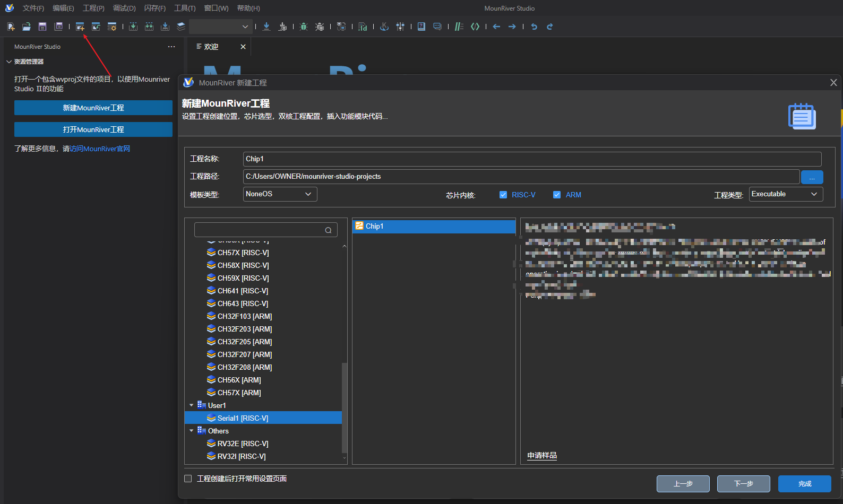Viewport: 843px width, 504px height.
Task: Open the 帮助(H) menu
Action: (x=248, y=8)
